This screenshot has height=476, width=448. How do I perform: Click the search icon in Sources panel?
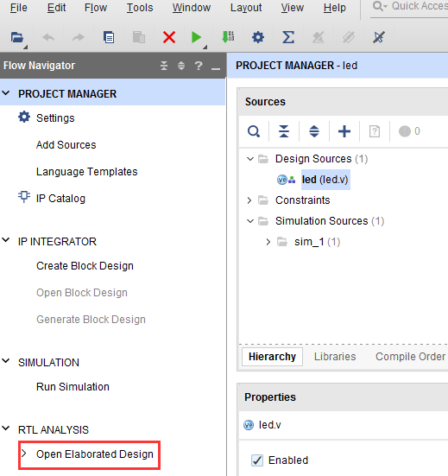click(254, 131)
